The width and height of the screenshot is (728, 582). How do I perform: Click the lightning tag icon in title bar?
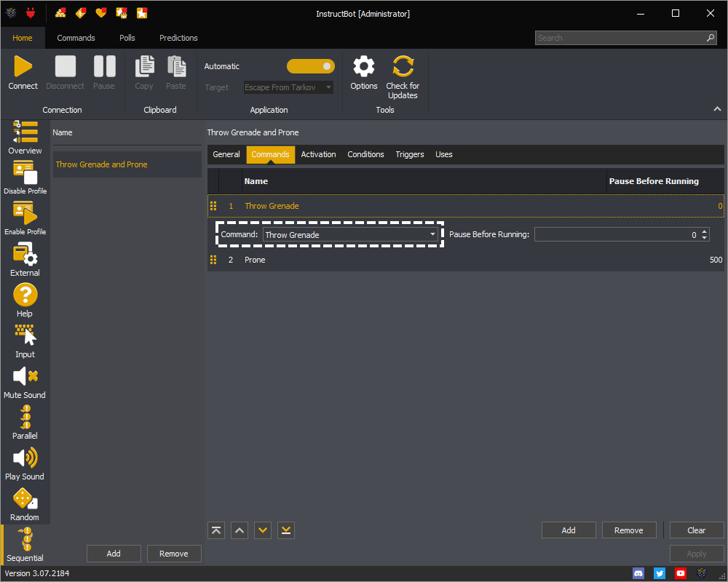tap(81, 13)
